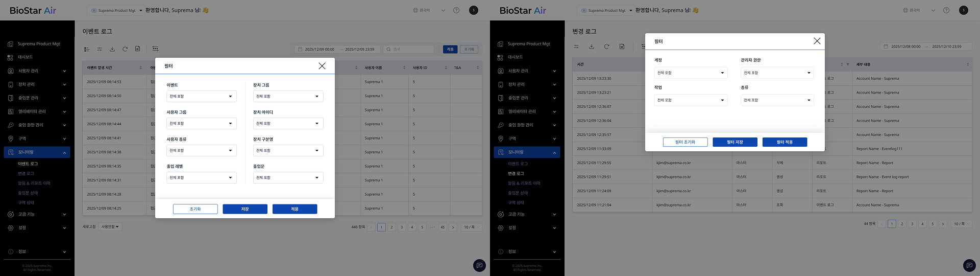Open the 관리자 권한 dropdown
Screen dimensions: 980x276
[x=777, y=73]
